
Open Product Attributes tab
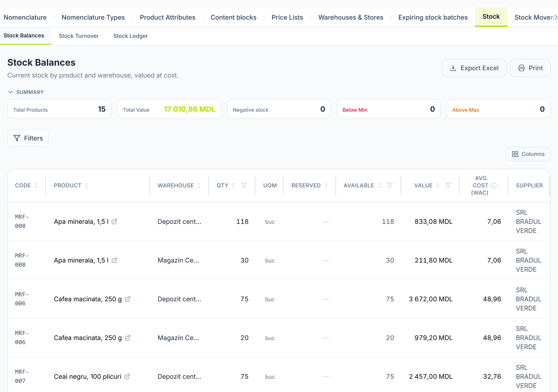pos(167,17)
